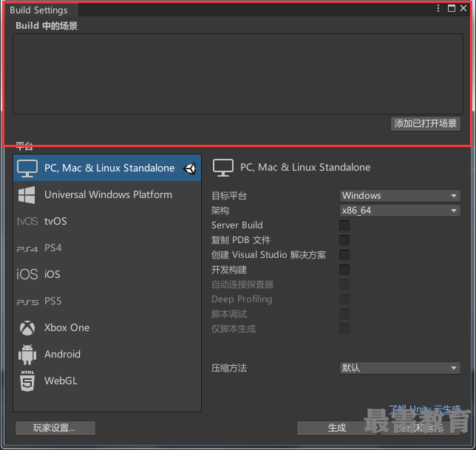The height and width of the screenshot is (450, 476).
Task: Pick the PS5 platform logo
Action: click(x=27, y=302)
